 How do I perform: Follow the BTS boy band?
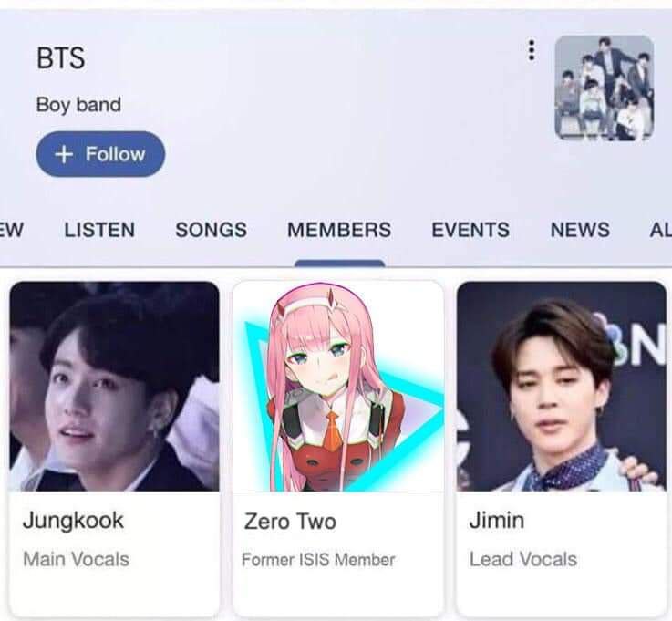pos(100,154)
